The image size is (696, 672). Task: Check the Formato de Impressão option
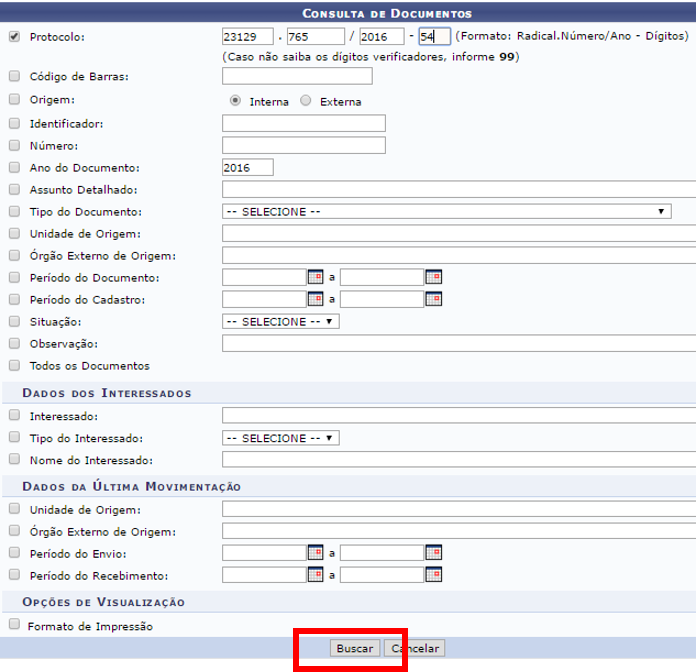coord(14,625)
